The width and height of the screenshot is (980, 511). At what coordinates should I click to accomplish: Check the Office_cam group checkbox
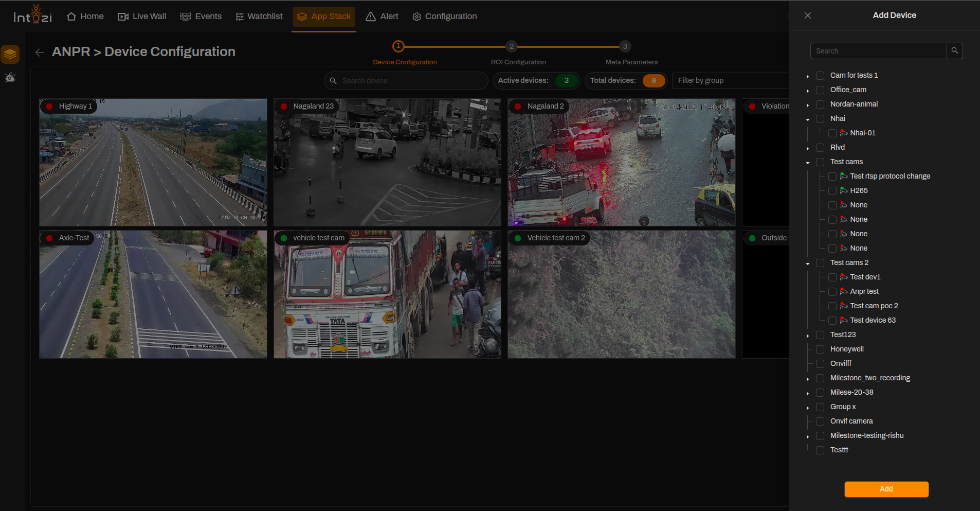[820, 90]
